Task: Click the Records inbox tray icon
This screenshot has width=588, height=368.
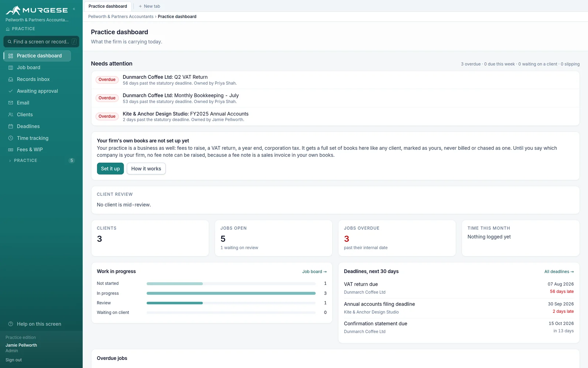Action: click(11, 79)
